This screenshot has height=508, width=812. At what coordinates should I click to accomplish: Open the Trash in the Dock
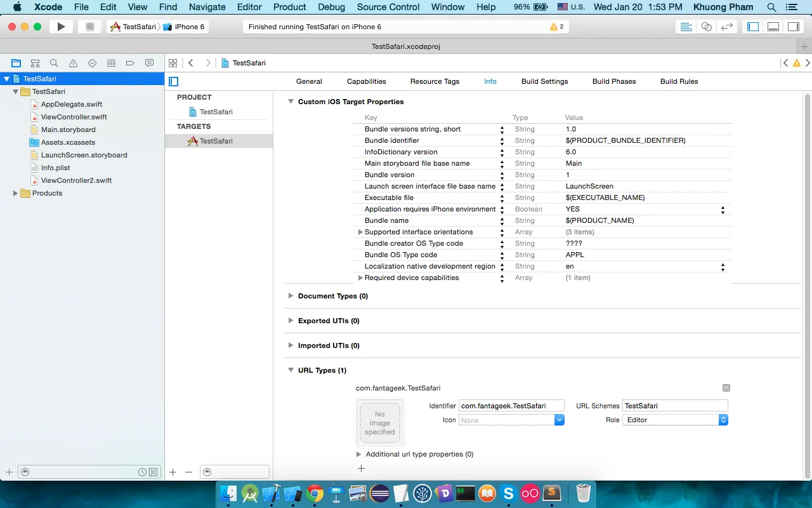[x=584, y=493]
